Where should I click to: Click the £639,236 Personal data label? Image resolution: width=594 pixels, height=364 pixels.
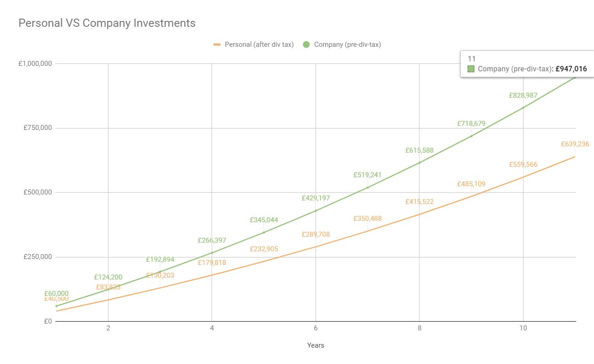pyautogui.click(x=575, y=144)
